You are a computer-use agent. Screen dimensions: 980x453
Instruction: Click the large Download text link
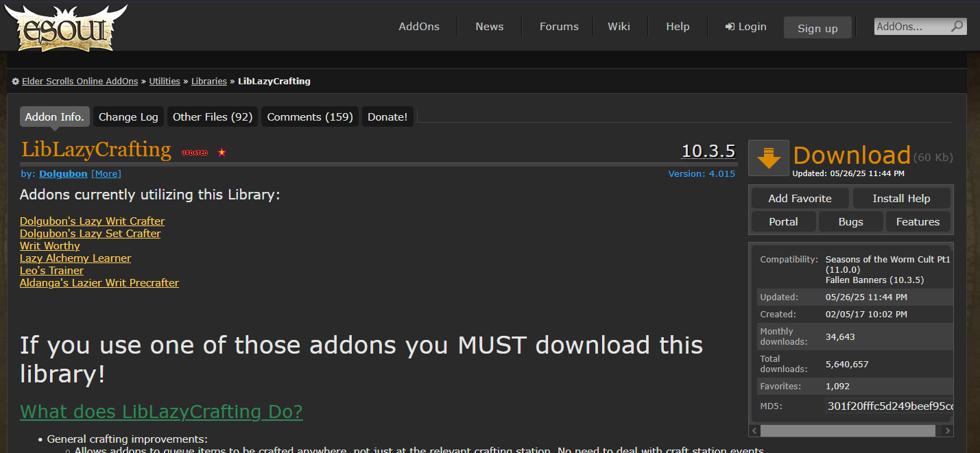click(852, 156)
